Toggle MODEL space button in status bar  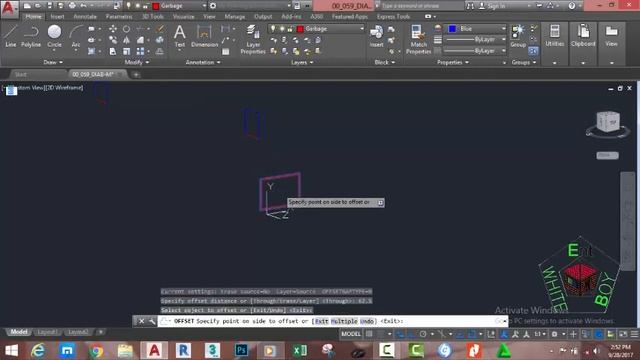351,334
